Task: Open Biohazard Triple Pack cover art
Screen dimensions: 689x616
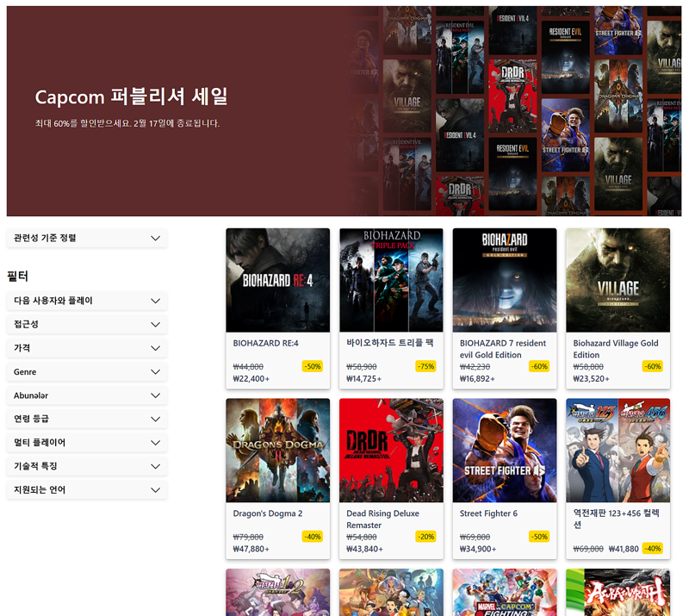Action: (391, 280)
